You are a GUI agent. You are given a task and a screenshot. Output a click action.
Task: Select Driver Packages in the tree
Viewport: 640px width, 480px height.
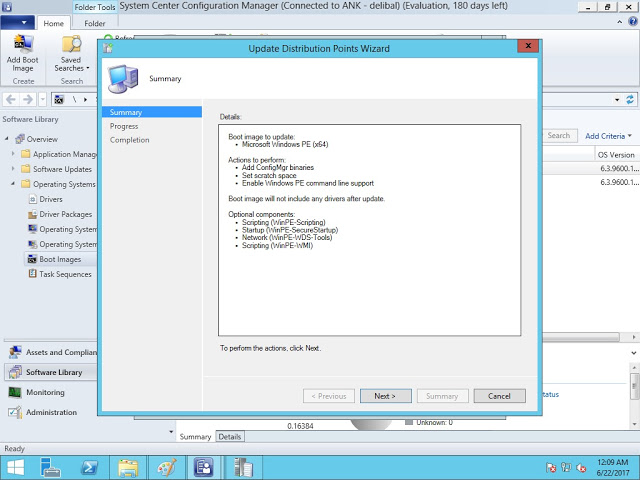(65, 214)
